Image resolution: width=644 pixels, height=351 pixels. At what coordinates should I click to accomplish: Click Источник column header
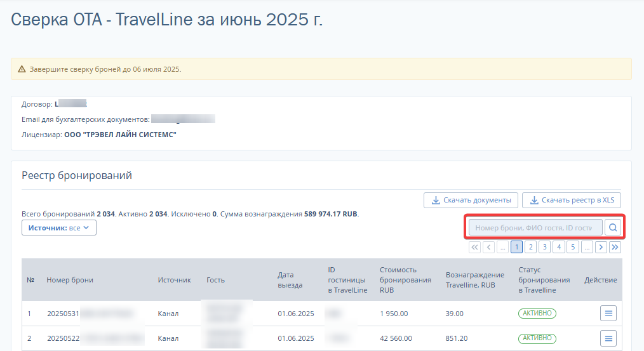174,280
